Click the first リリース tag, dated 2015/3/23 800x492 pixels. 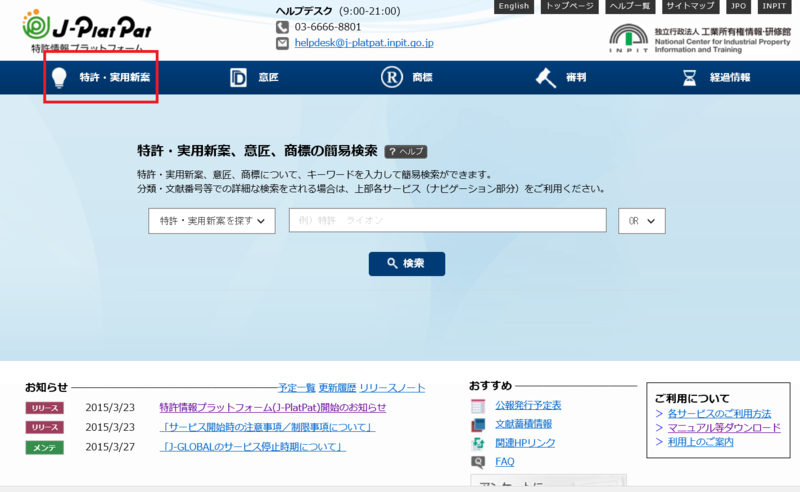click(x=45, y=408)
